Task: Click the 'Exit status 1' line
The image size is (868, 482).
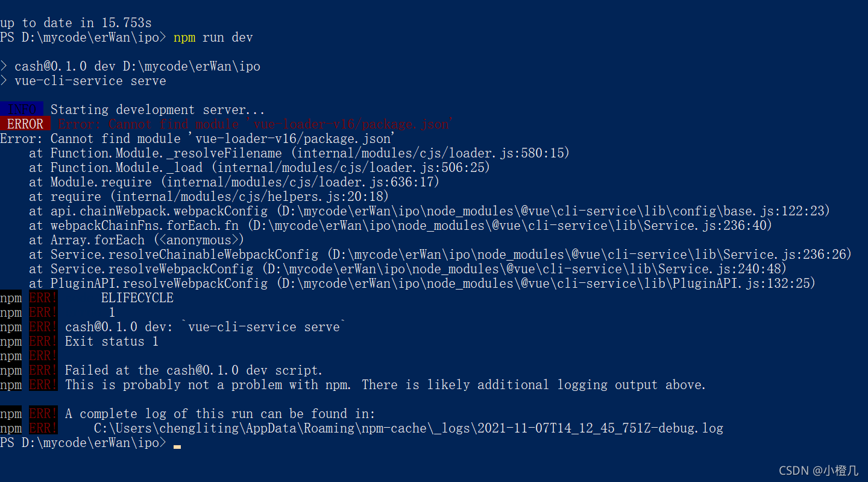Action: pos(112,341)
